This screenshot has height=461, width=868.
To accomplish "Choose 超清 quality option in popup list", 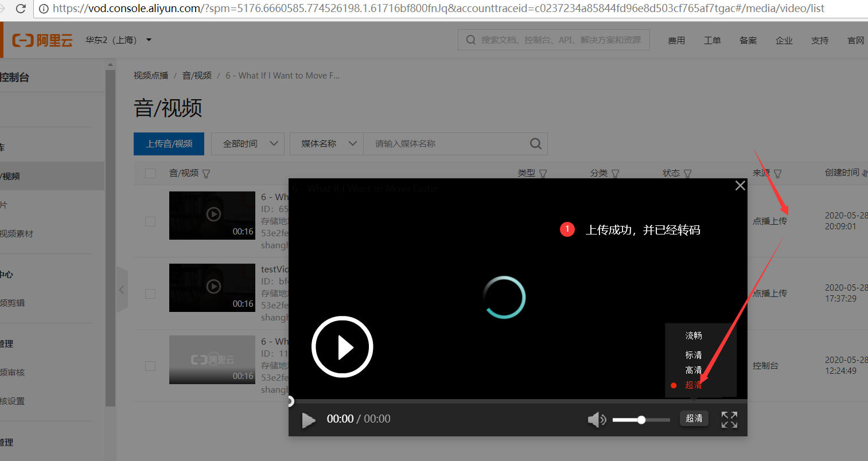I will [x=694, y=385].
